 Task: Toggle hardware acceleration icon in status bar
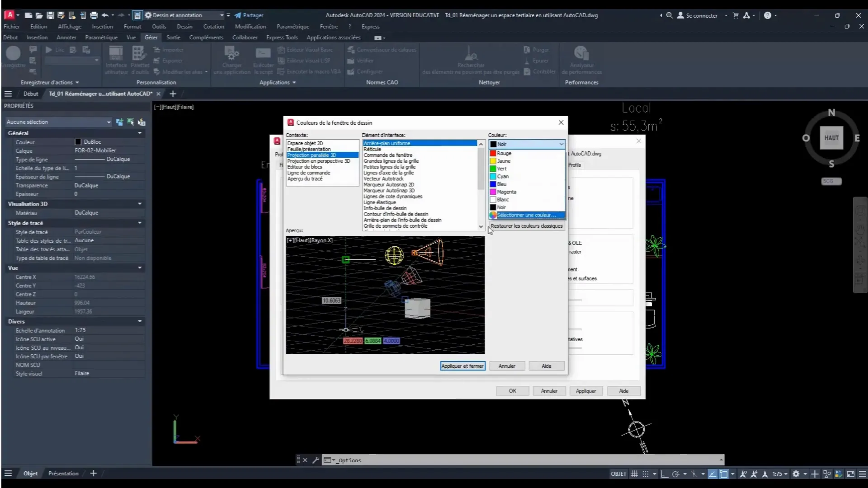point(839,474)
